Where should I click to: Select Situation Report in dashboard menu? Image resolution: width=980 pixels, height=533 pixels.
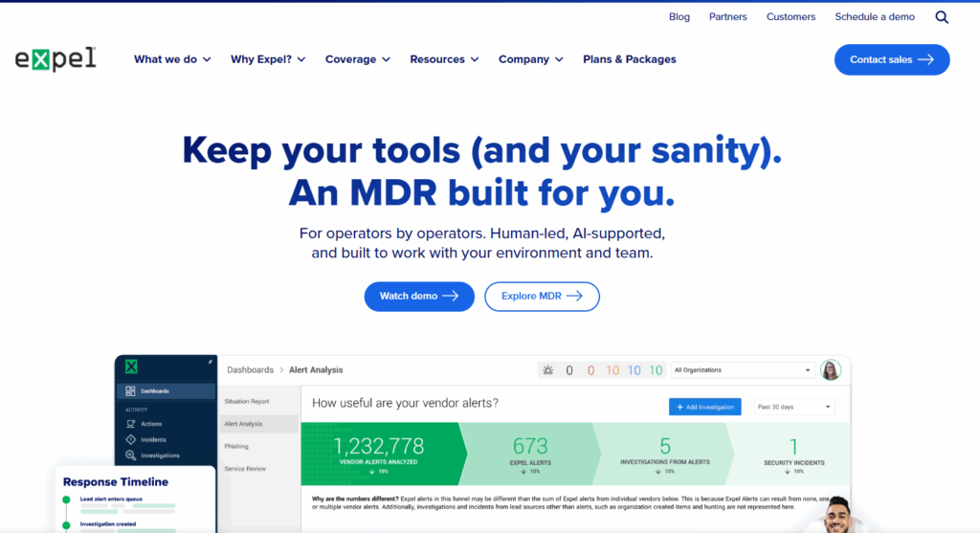click(x=247, y=401)
